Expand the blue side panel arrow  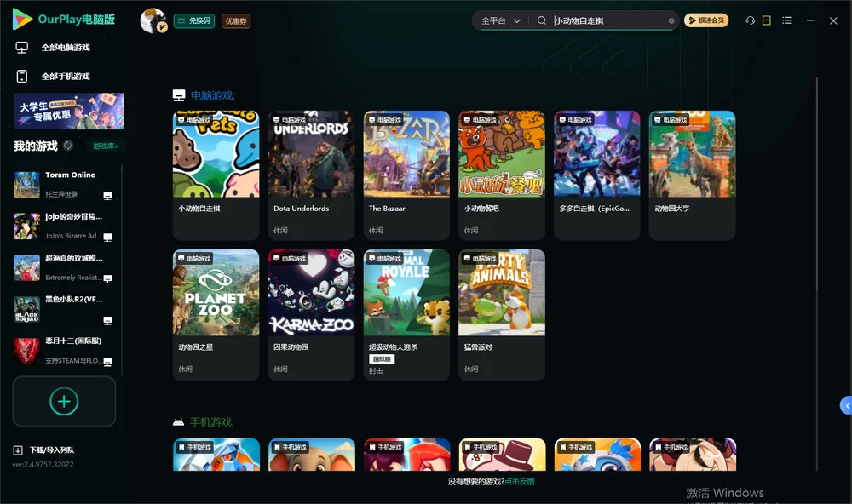(x=847, y=406)
